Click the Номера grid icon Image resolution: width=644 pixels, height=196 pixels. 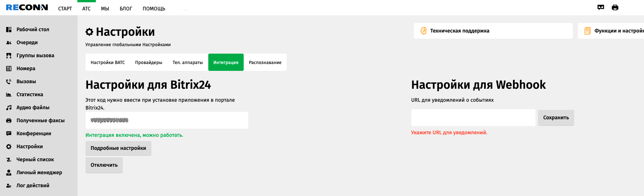point(9,69)
